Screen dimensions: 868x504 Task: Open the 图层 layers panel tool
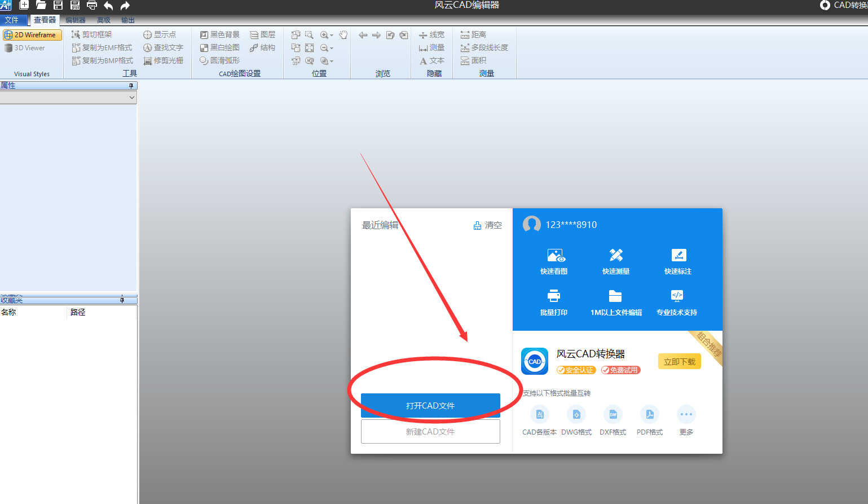pos(263,34)
